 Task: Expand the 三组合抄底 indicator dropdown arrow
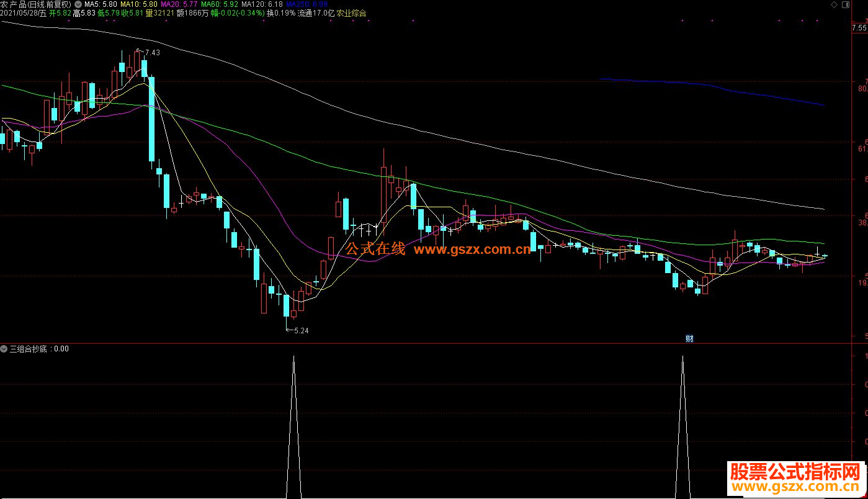4,349
